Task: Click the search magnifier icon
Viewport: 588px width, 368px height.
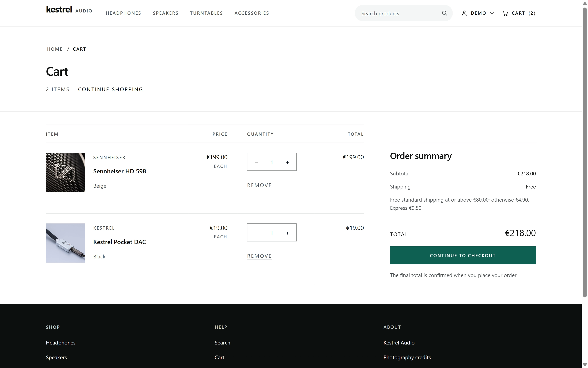Action: tap(444, 13)
